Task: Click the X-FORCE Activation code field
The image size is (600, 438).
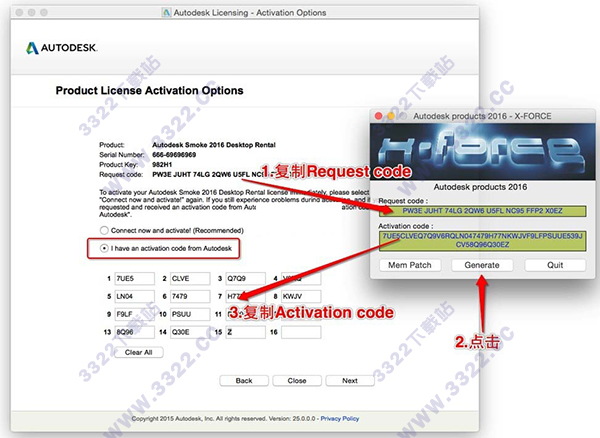Action: click(483, 241)
